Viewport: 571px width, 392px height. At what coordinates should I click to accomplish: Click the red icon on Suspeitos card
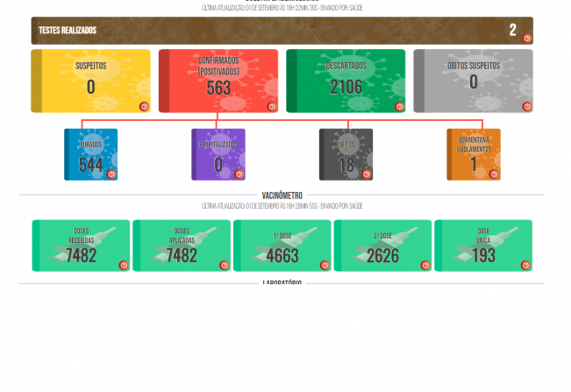pos(144,107)
